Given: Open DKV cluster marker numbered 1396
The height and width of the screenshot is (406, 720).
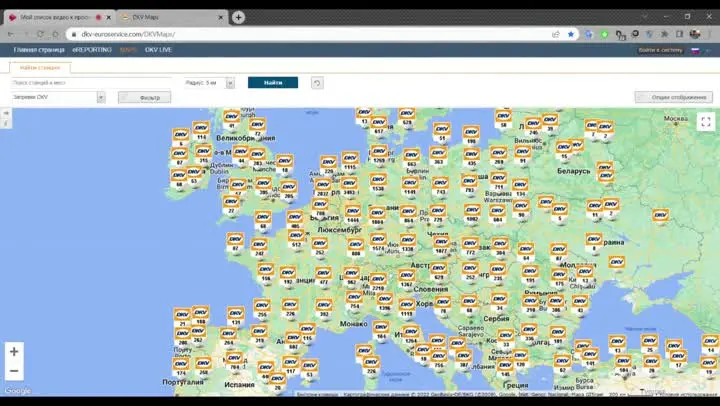Looking at the screenshot, I should (384, 302).
